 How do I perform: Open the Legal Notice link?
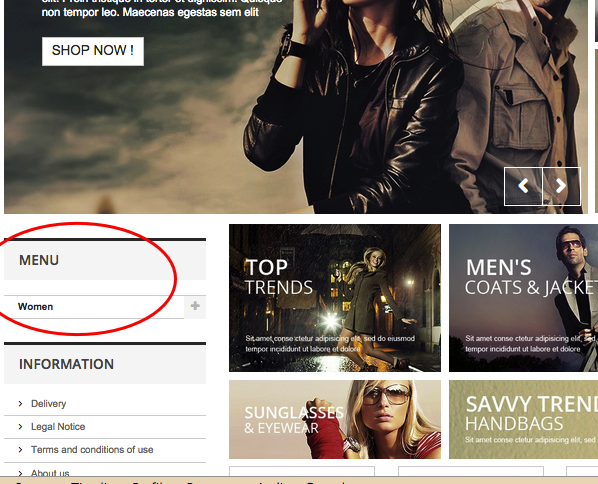[x=58, y=426]
